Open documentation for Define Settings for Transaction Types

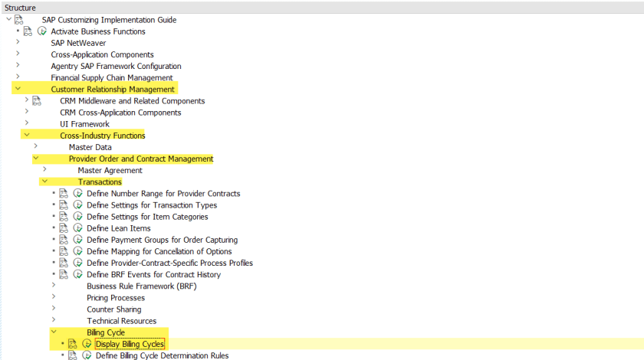pyautogui.click(x=64, y=205)
